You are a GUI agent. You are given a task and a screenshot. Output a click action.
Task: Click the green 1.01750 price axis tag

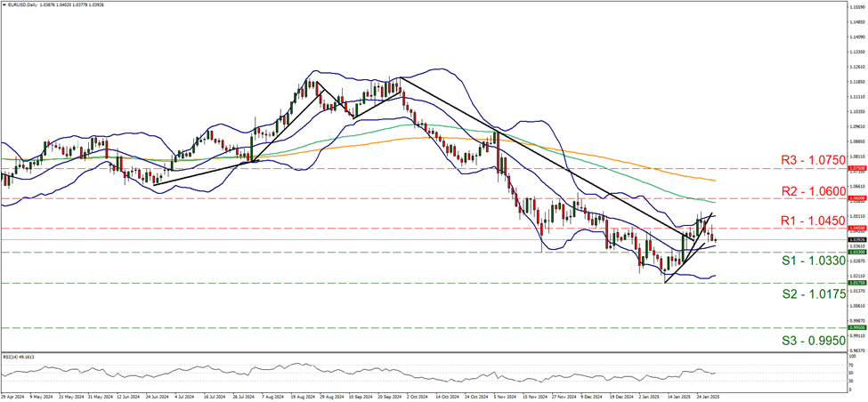[x=856, y=283]
